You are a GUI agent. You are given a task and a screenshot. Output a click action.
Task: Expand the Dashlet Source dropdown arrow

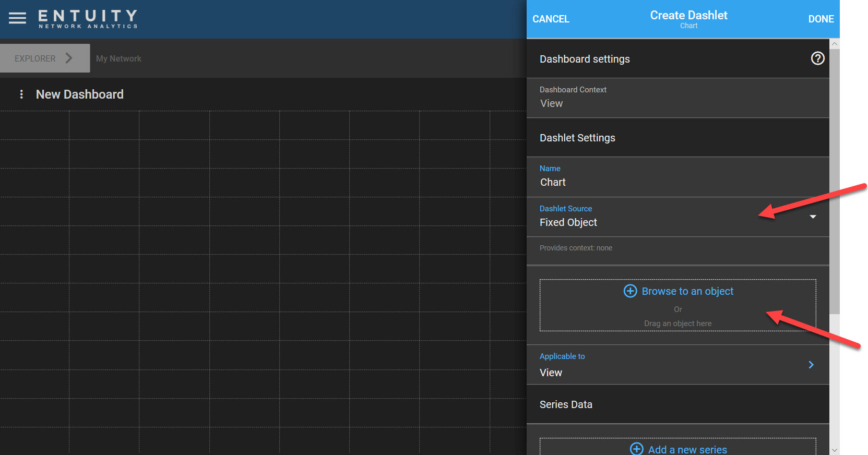pos(813,217)
